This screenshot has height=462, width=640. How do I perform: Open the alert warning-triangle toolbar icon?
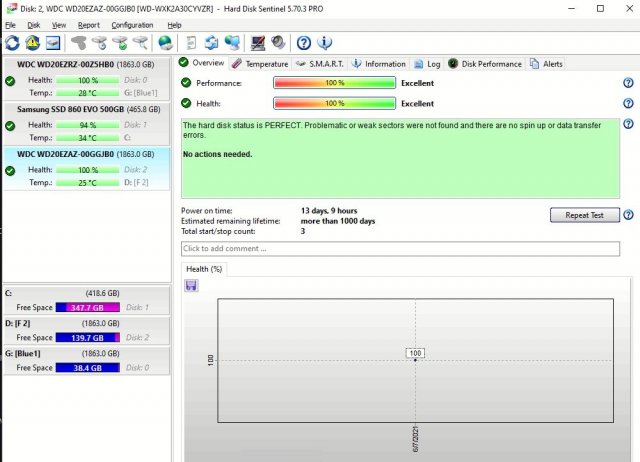tap(32, 43)
